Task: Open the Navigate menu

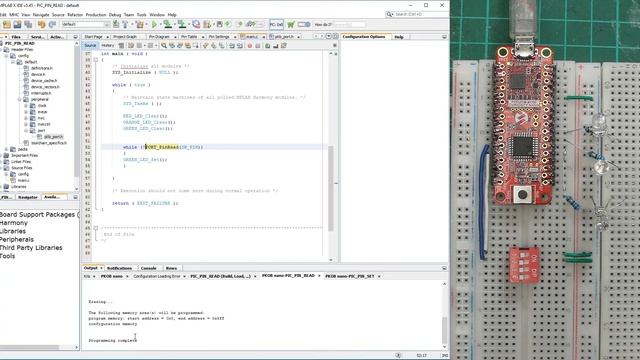Action: 41,15
